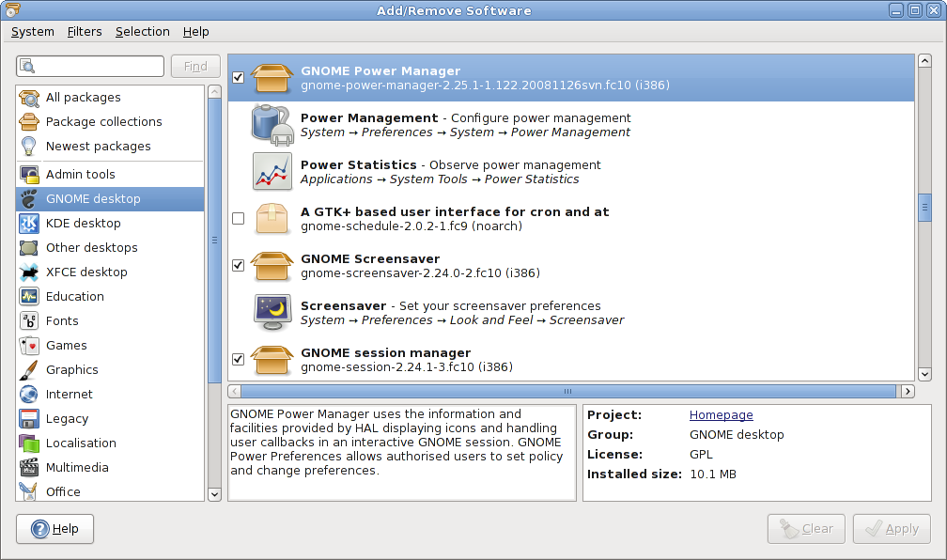Select the Power Statistics application entry text
Viewport: 947px width, 560px height.
click(x=451, y=172)
